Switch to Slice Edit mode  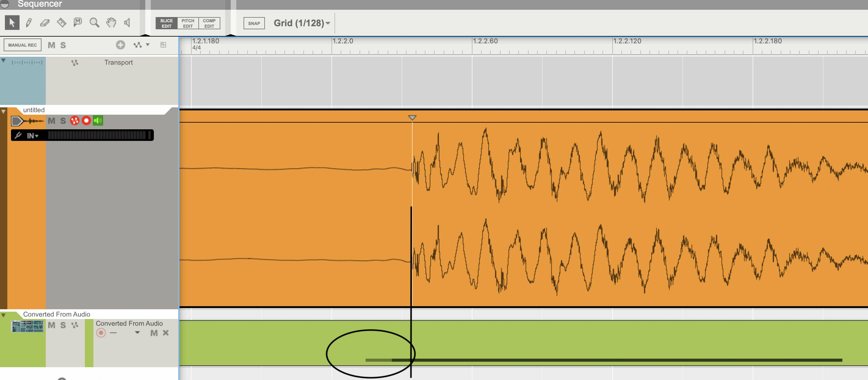click(166, 23)
